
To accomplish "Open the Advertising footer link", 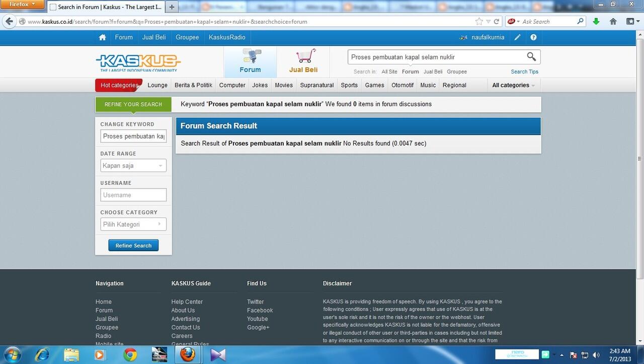I will pyautogui.click(x=185, y=319).
